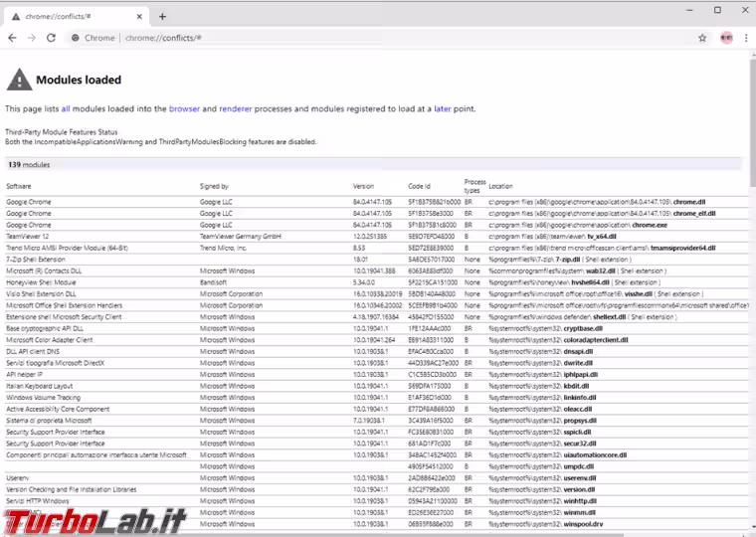Open Chrome's three-dot menu
756x537 pixels.
point(745,38)
